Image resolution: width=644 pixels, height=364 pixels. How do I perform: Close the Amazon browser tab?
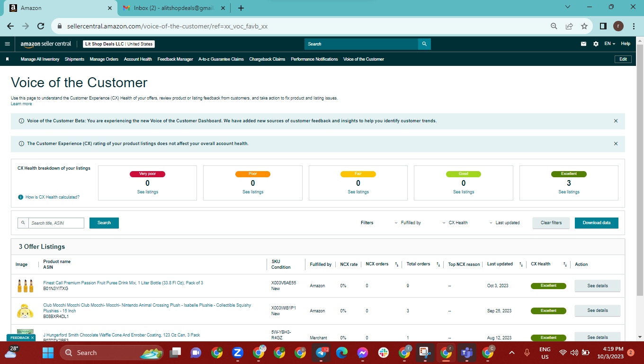pyautogui.click(x=110, y=8)
